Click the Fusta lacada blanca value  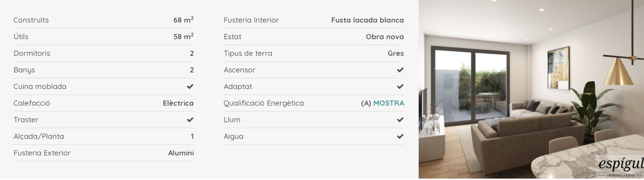coord(367,20)
